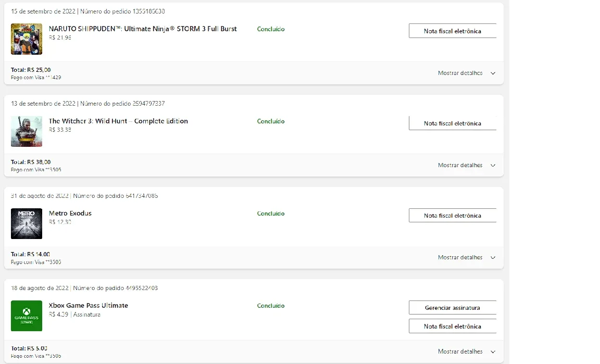Click Mostrar detalhes text on Game Pass order

[460, 352]
